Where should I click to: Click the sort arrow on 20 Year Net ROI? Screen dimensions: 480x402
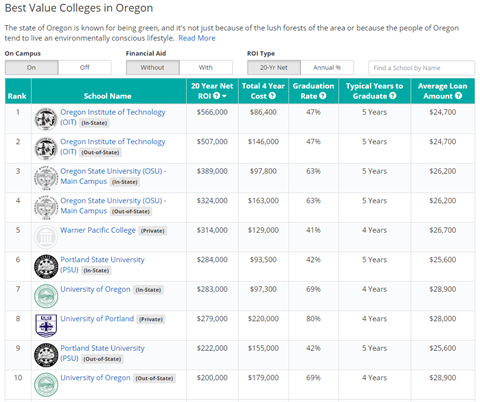[x=224, y=96]
